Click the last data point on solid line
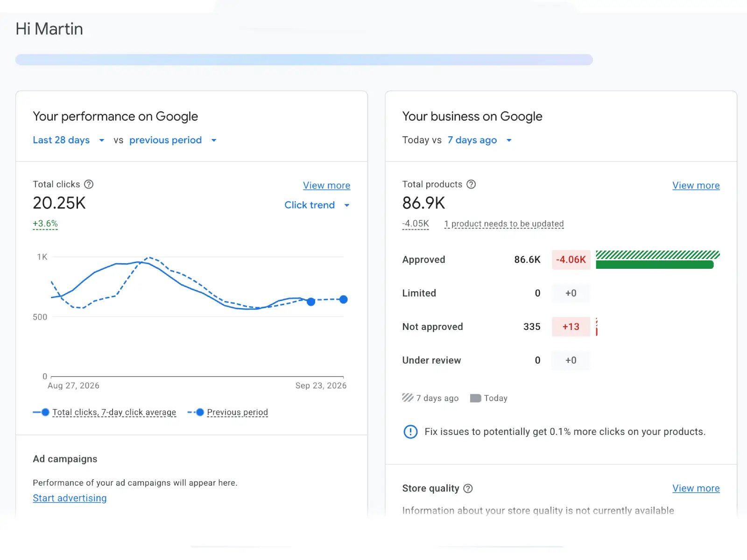 pyautogui.click(x=311, y=302)
